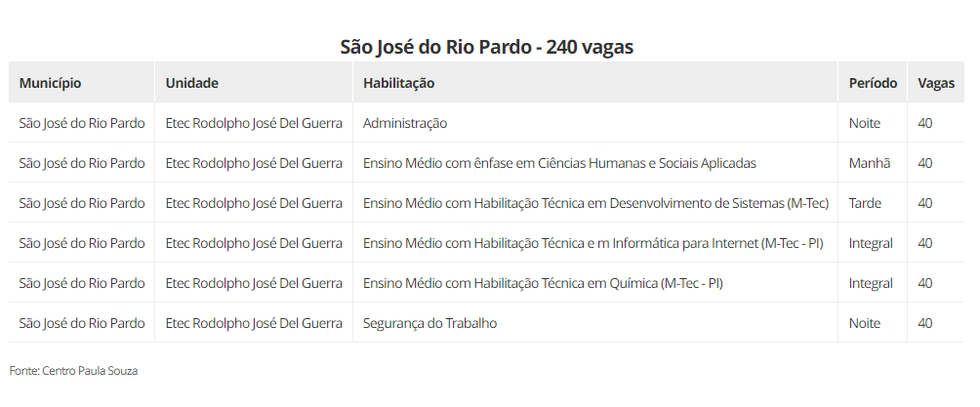The height and width of the screenshot is (407, 980).
Task: Select the Ciências Humanas e Sociais Aplicadas course
Action: tap(559, 163)
